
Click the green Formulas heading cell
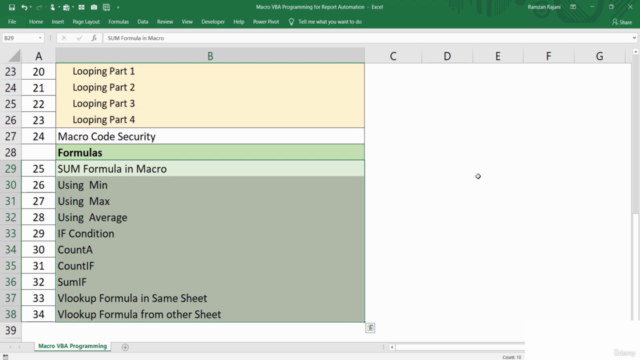click(x=210, y=152)
